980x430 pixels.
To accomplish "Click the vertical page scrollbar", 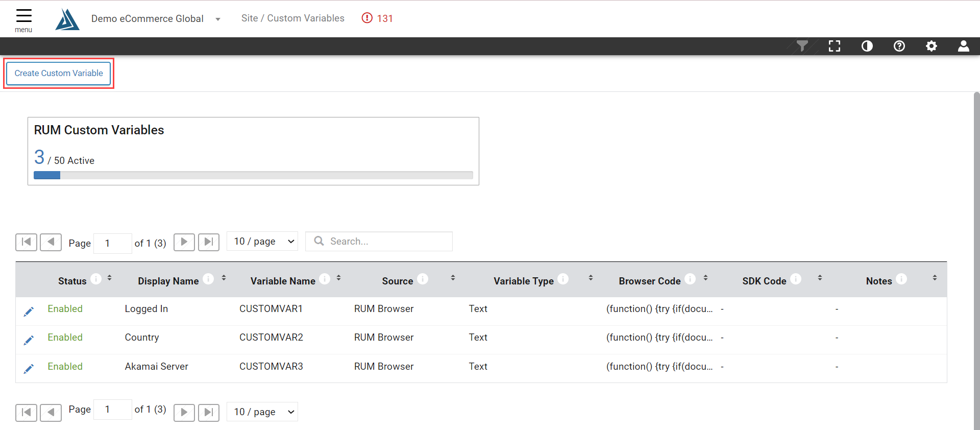I will tap(976, 260).
